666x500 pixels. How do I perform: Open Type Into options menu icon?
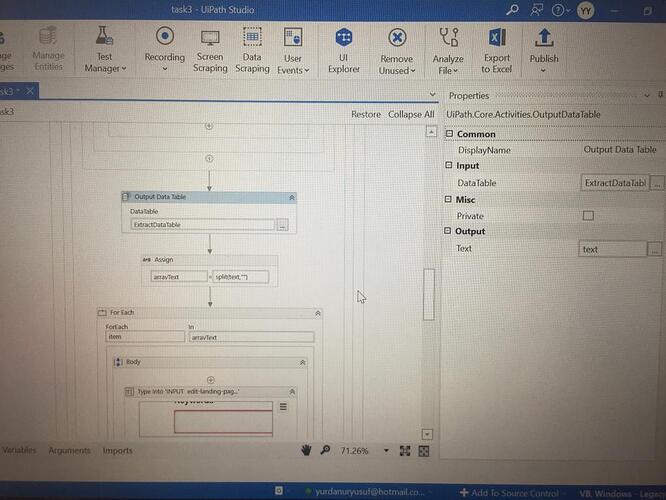tap(283, 407)
